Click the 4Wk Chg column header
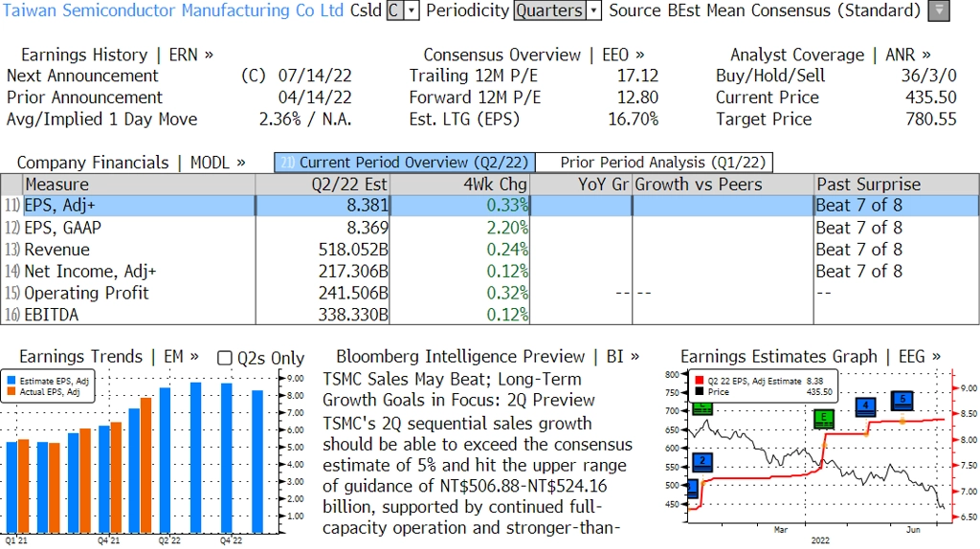The width and height of the screenshot is (980, 549). tap(460, 185)
